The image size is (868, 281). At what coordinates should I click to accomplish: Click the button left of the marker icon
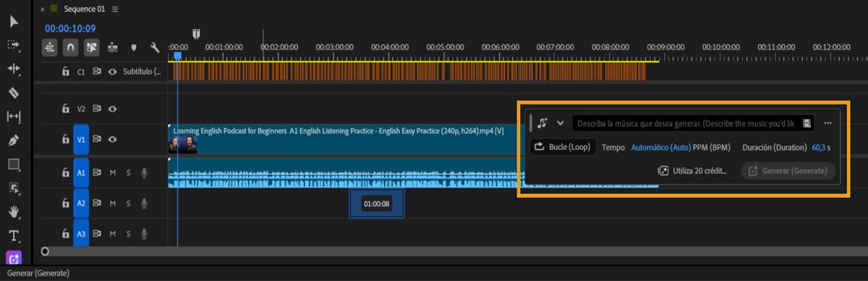pos(113,48)
